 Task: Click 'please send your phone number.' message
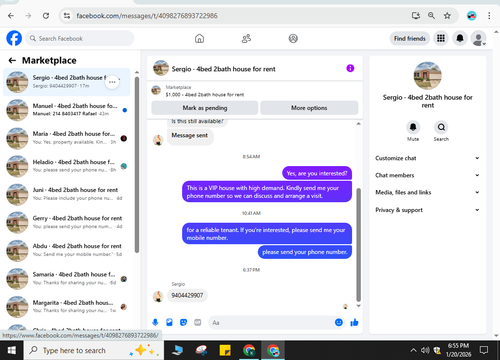(305, 252)
